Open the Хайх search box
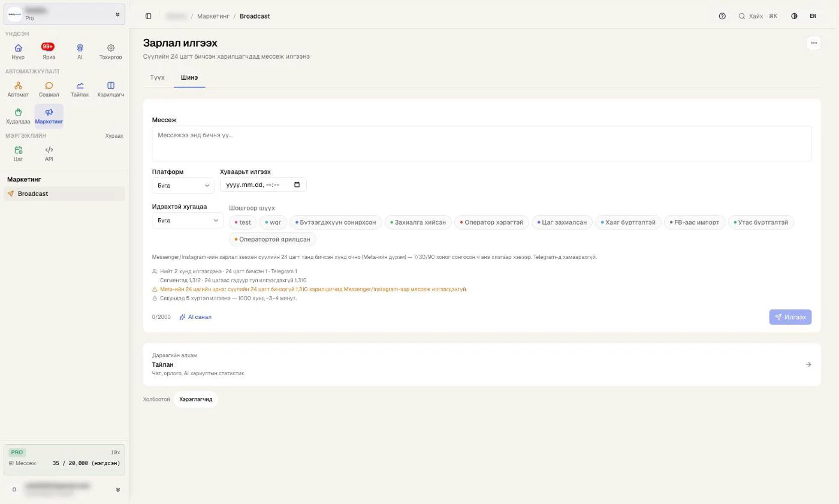The height and width of the screenshot is (504, 839). pos(757,16)
